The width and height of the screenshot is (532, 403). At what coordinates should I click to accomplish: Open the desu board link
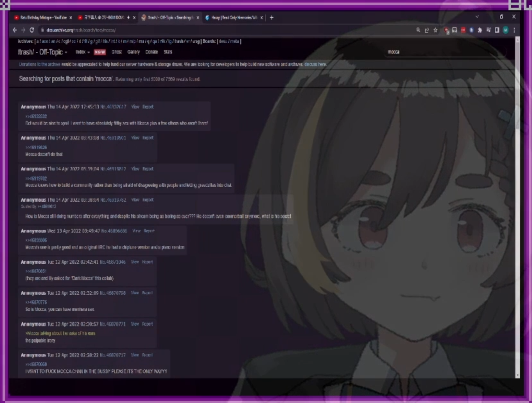(223, 42)
